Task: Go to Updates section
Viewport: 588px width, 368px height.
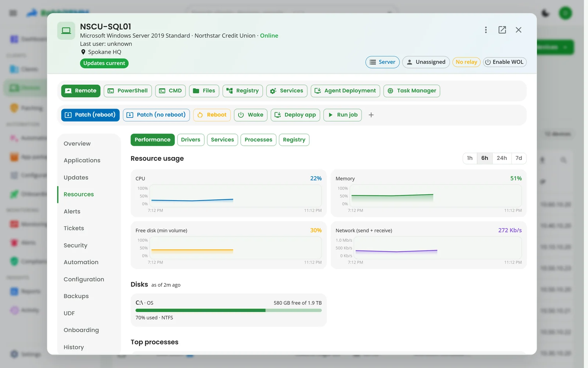Action: [x=89, y=177]
